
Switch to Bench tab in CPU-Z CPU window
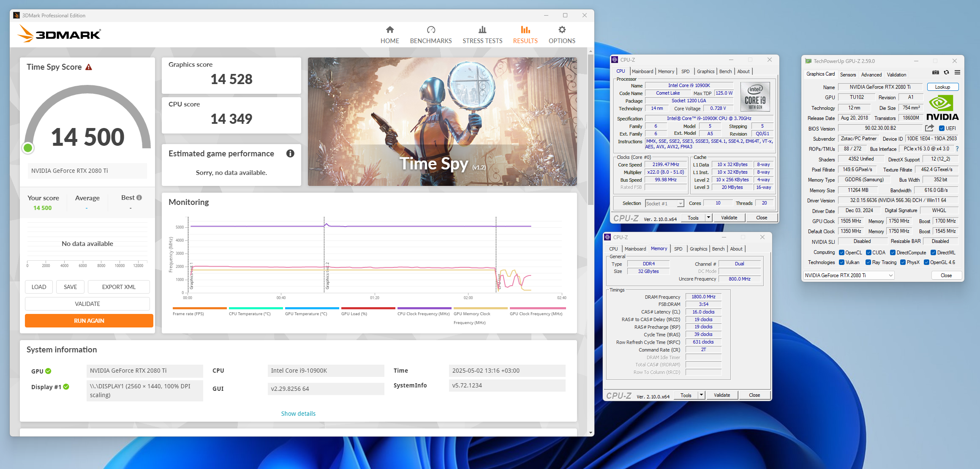pyautogui.click(x=725, y=71)
